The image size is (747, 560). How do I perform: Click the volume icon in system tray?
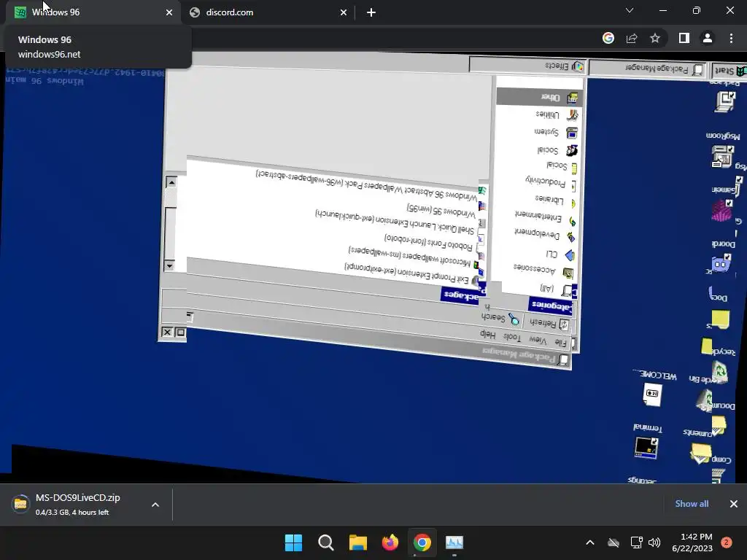(654, 542)
